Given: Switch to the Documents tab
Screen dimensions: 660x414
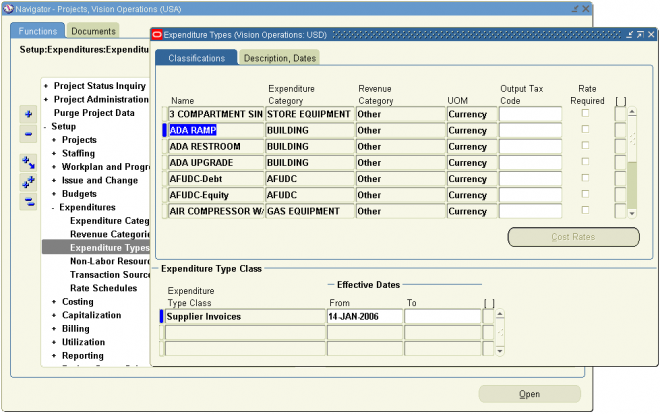Looking at the screenshot, I should point(93,31).
